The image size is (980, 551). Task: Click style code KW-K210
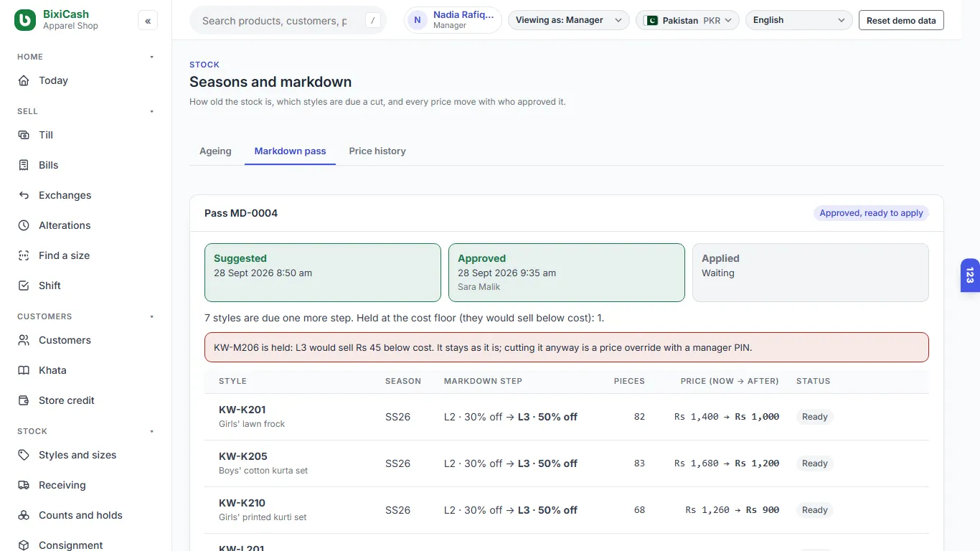(242, 503)
